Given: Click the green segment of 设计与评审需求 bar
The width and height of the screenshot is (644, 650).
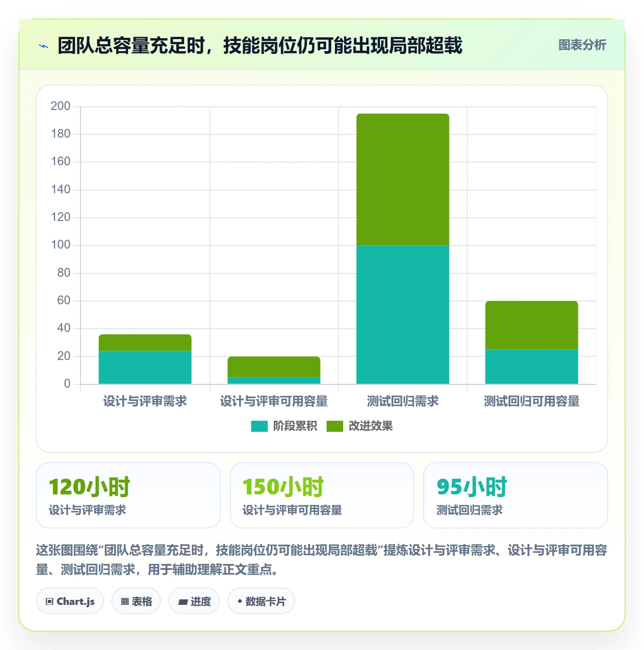Looking at the screenshot, I should [x=145, y=342].
